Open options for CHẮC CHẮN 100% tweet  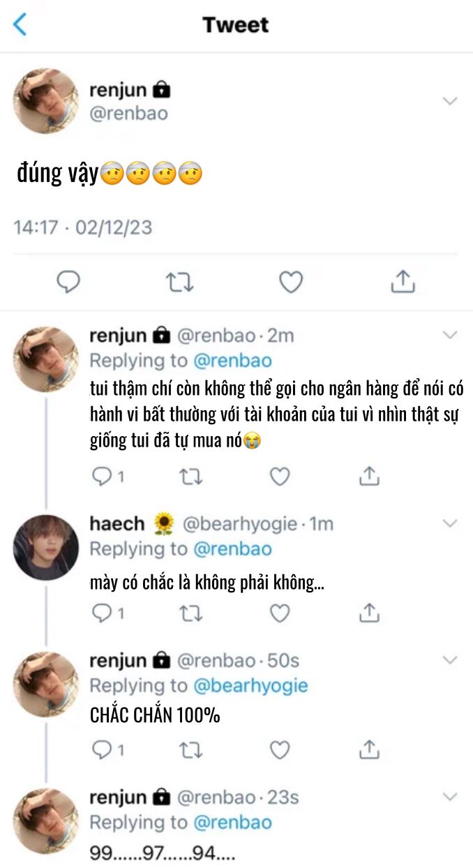click(x=450, y=660)
